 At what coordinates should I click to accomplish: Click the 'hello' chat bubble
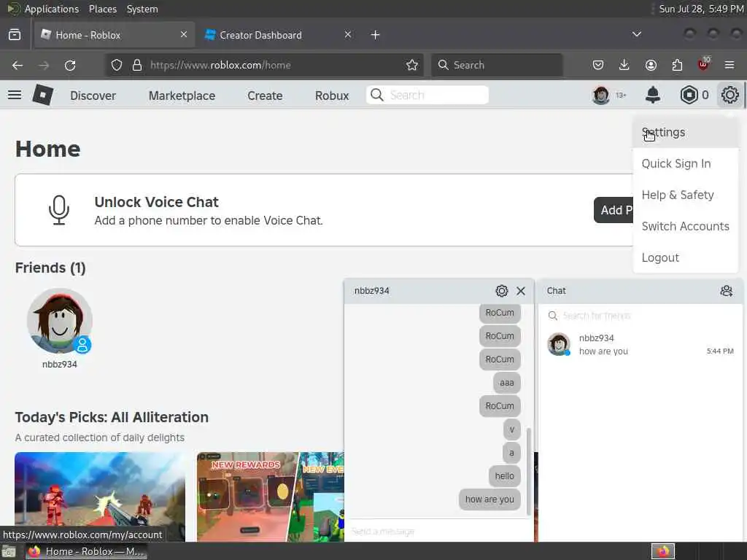pos(505,476)
